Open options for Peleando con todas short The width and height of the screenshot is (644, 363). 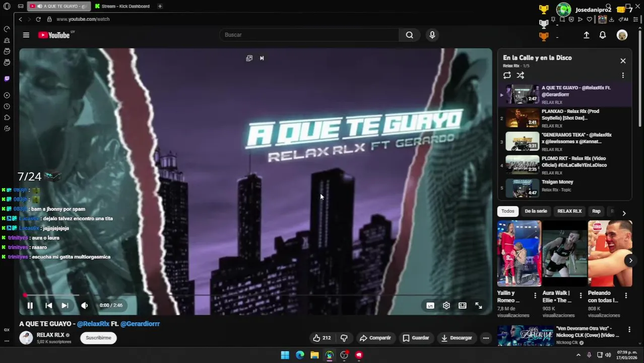coord(626,295)
